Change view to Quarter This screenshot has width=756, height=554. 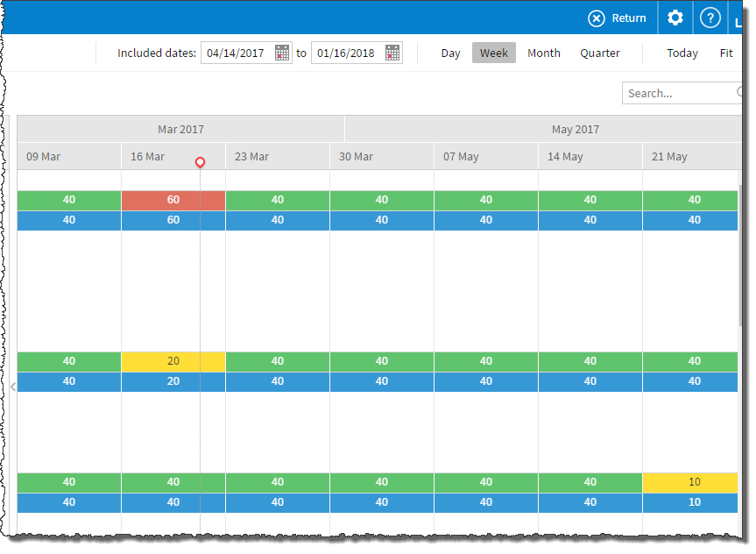(x=599, y=53)
